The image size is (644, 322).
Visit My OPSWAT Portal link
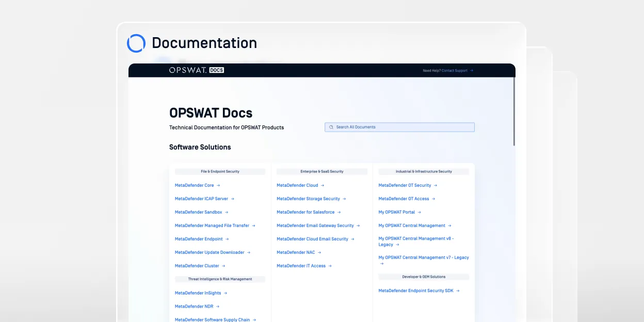click(396, 212)
